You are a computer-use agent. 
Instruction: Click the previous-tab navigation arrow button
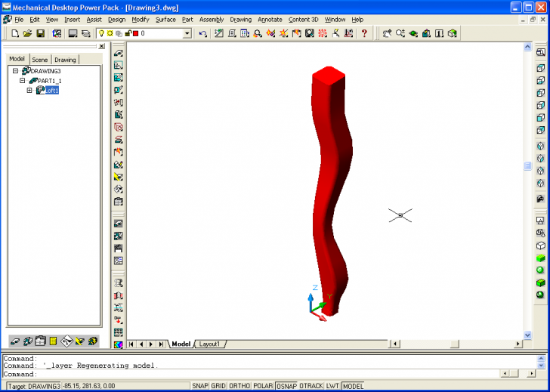tap(141, 344)
